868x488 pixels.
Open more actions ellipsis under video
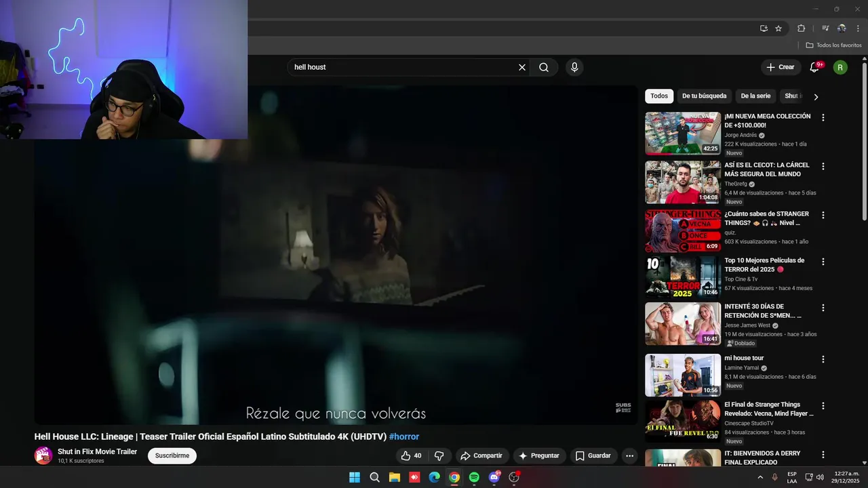click(x=629, y=455)
